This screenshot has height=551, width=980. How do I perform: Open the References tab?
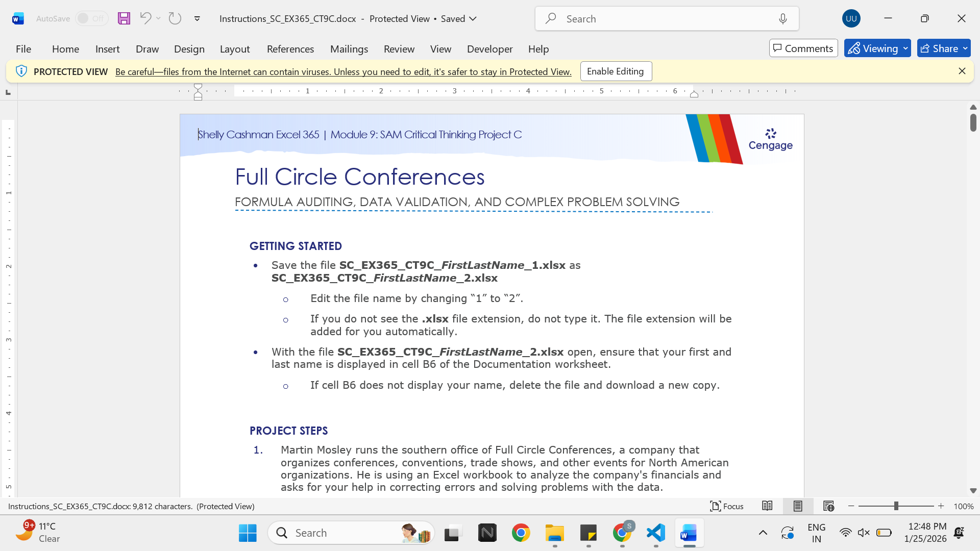(x=290, y=49)
